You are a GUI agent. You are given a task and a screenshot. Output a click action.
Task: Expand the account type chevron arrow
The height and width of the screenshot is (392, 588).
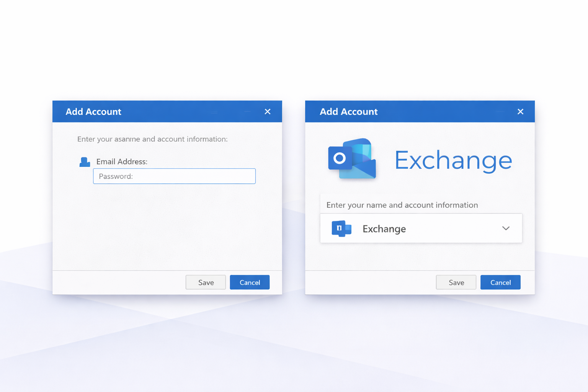(x=506, y=229)
